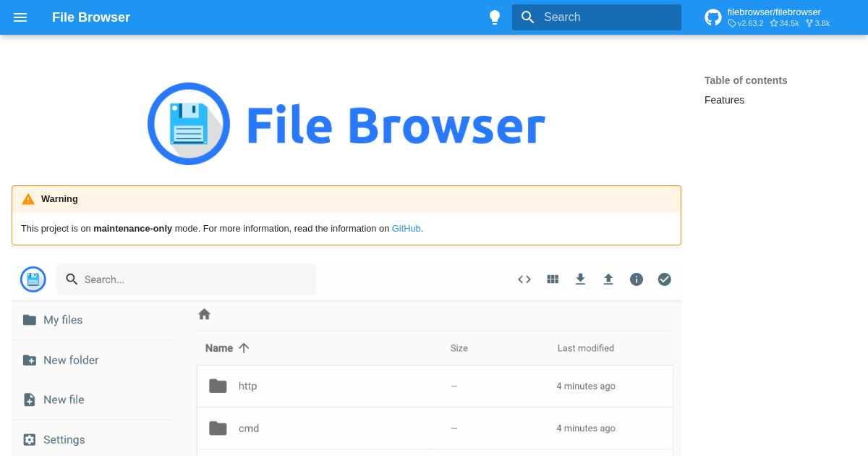Screen dimensions: 868x456
Task: Click the File Browser title in the header
Action: (x=91, y=17)
